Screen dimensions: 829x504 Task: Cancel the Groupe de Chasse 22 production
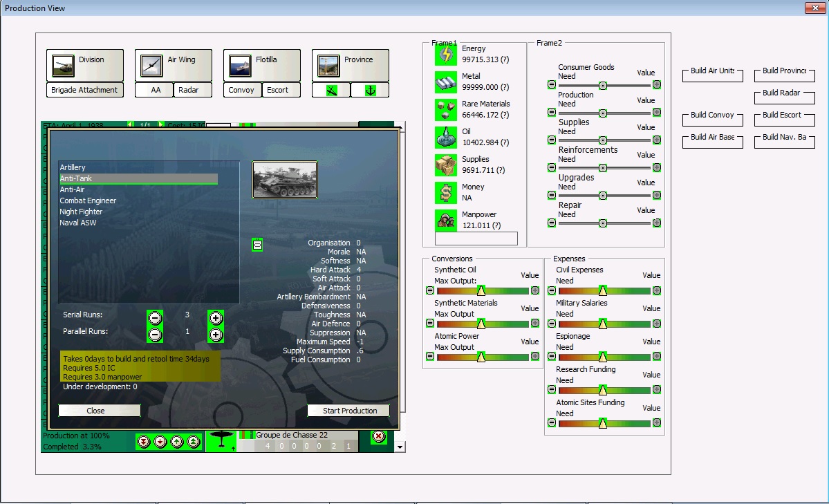click(x=378, y=436)
